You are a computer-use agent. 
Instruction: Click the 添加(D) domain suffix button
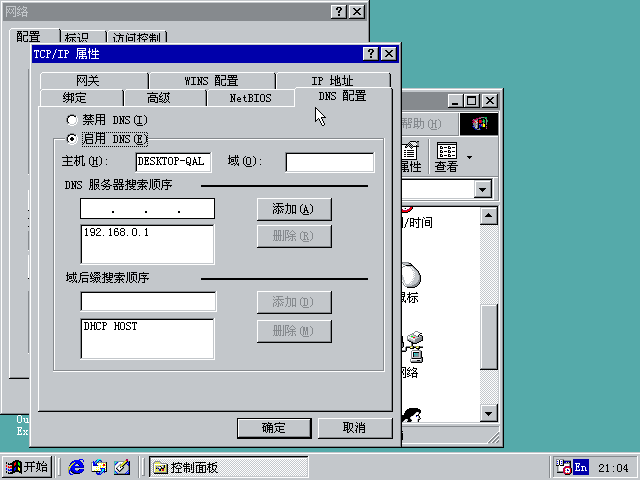click(294, 302)
